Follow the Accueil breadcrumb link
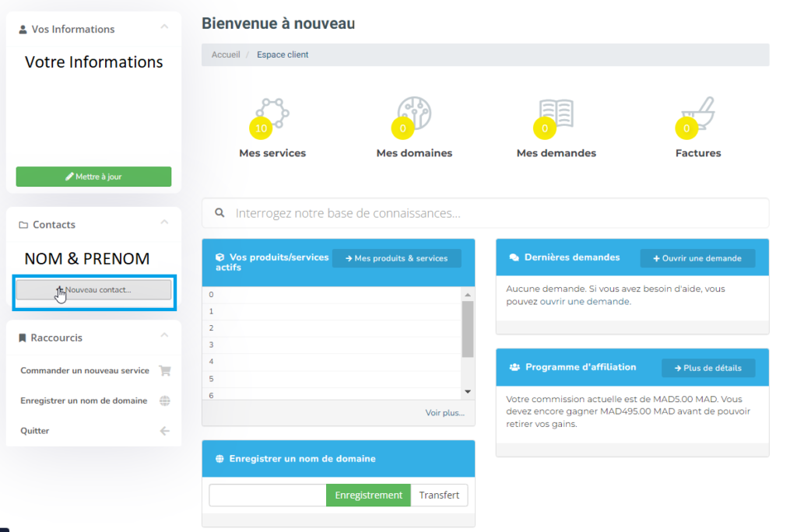797x532 pixels. pos(226,55)
